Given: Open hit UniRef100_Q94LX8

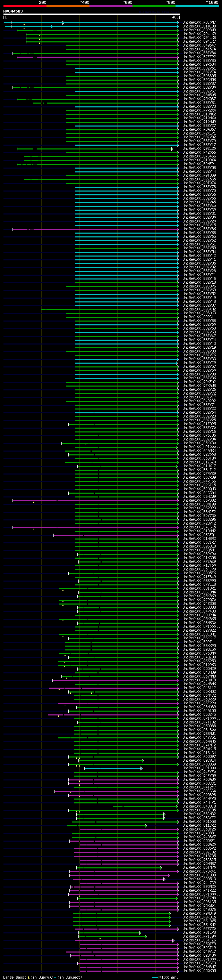Looking at the screenshot, I should coord(199,38).
